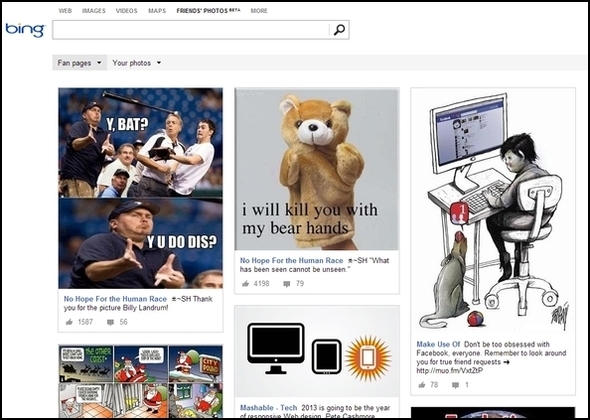590x420 pixels.
Task: Open the Santa comic strip thumbnail
Action: click(140, 381)
